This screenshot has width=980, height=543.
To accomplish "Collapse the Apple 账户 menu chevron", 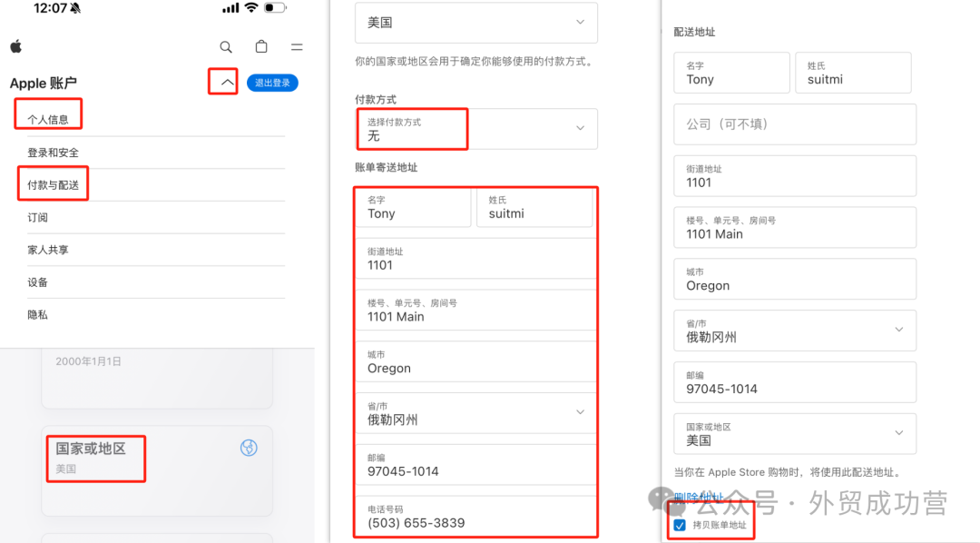I will click(x=227, y=83).
